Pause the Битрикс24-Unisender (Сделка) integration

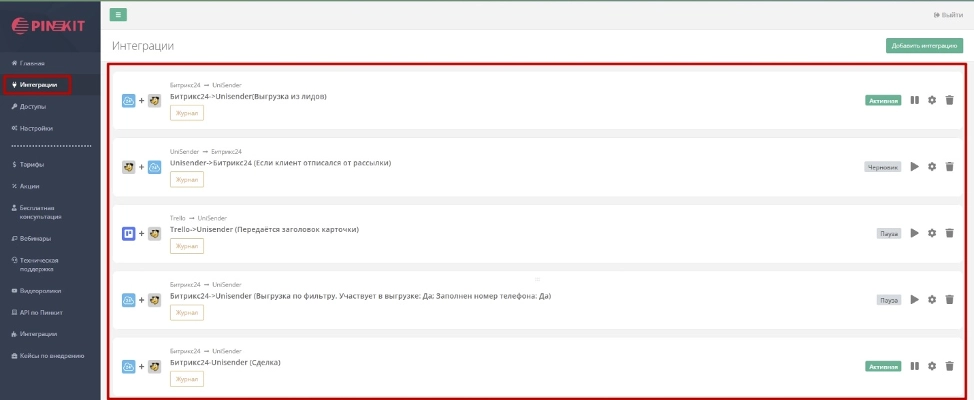click(914, 366)
